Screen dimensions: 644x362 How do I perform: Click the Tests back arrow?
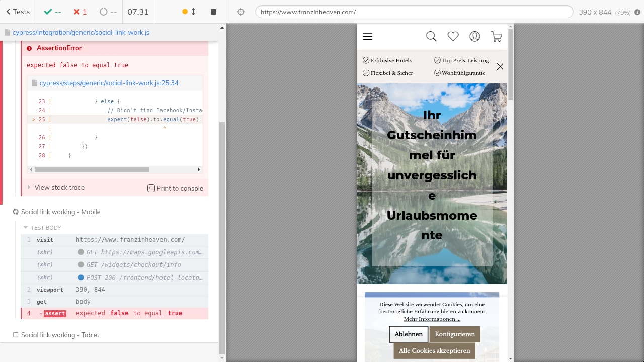point(18,12)
